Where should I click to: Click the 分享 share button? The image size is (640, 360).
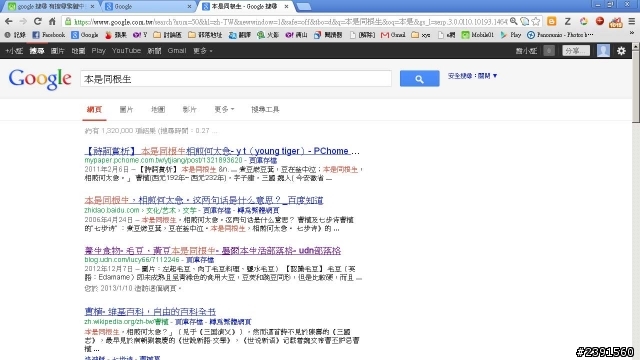coord(576,51)
